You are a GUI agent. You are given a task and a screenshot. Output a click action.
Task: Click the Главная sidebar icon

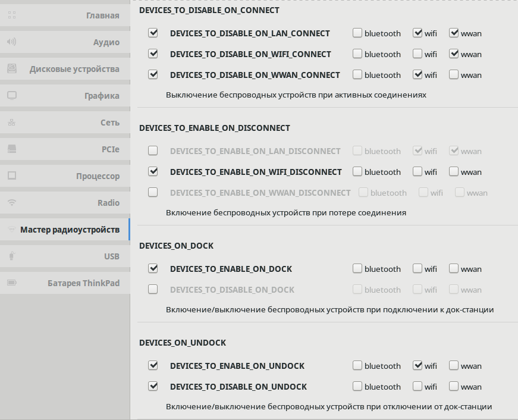click(12, 15)
